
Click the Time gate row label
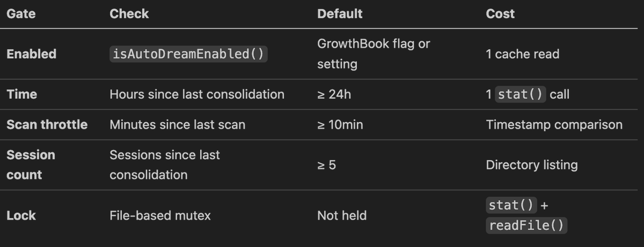[21, 94]
